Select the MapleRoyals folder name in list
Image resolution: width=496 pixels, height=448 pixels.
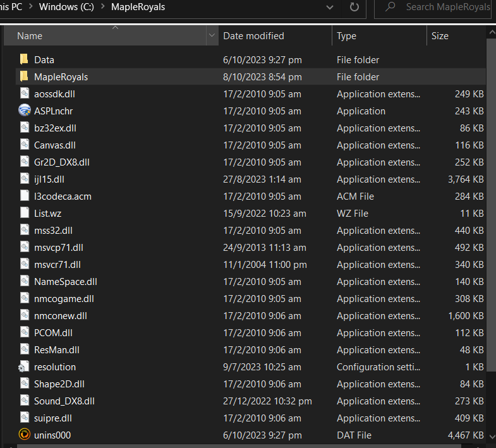click(x=61, y=76)
